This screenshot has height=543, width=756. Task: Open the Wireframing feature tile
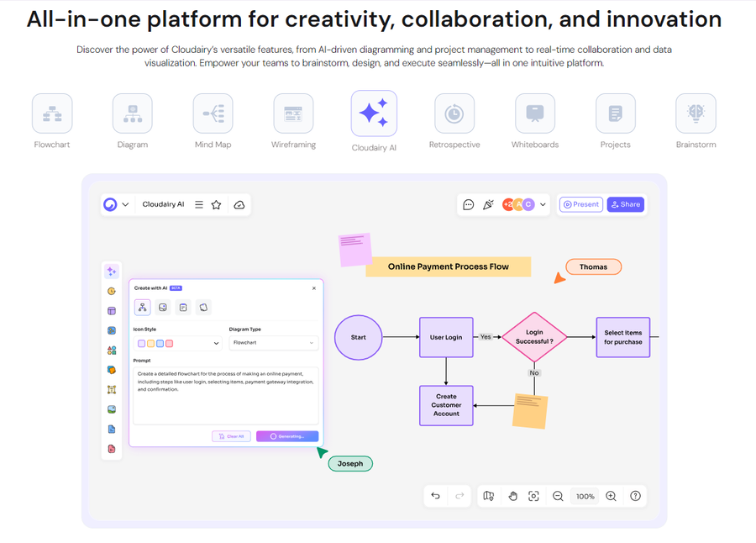click(x=294, y=113)
